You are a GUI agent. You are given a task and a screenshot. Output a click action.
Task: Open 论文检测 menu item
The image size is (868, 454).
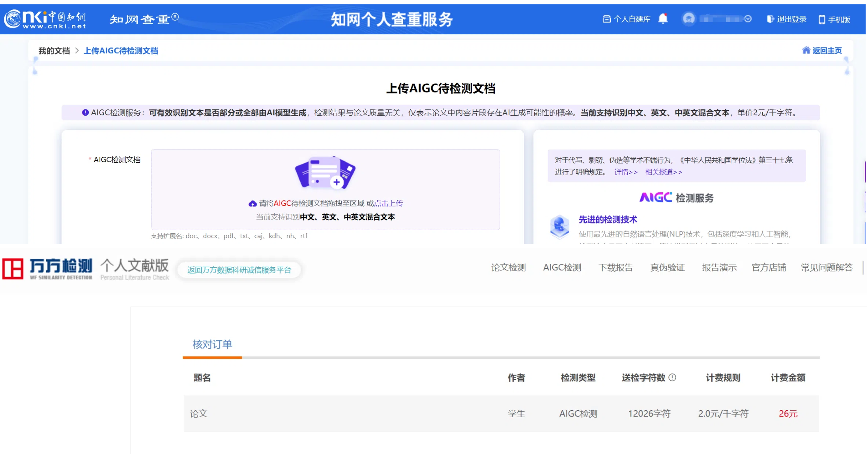[x=508, y=268]
